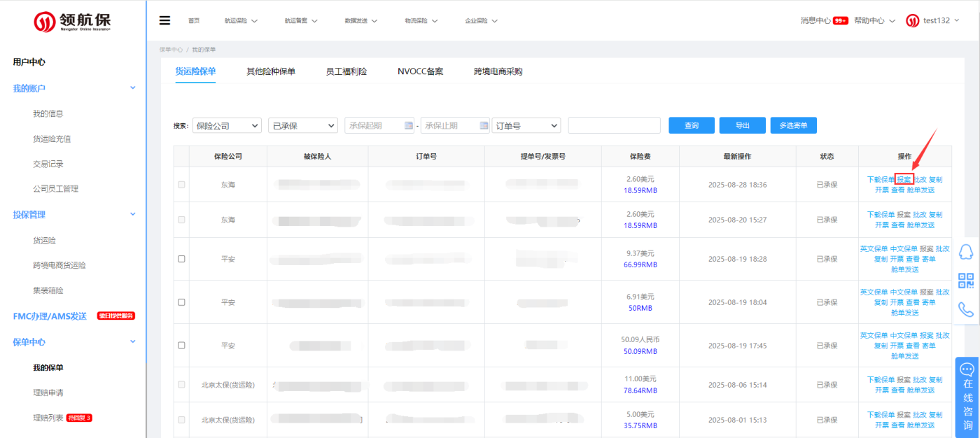Show the QR code icon
Image resolution: width=980 pixels, height=438 pixels.
(x=966, y=281)
